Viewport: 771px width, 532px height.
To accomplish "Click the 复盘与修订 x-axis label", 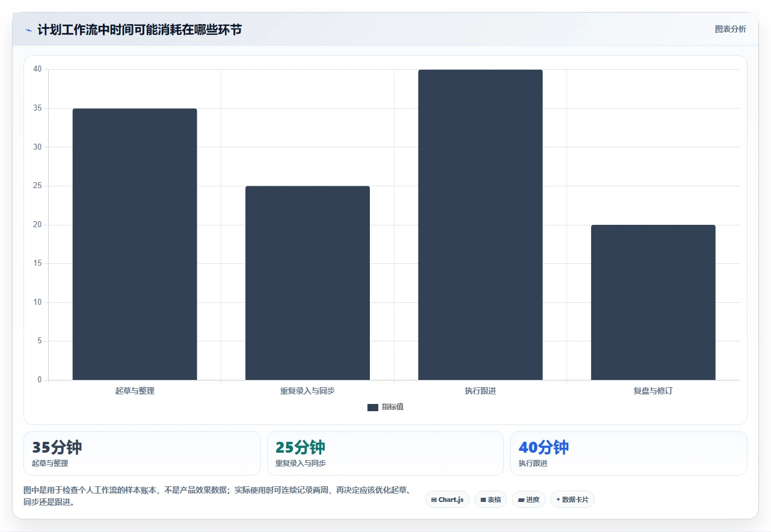I will (x=653, y=391).
